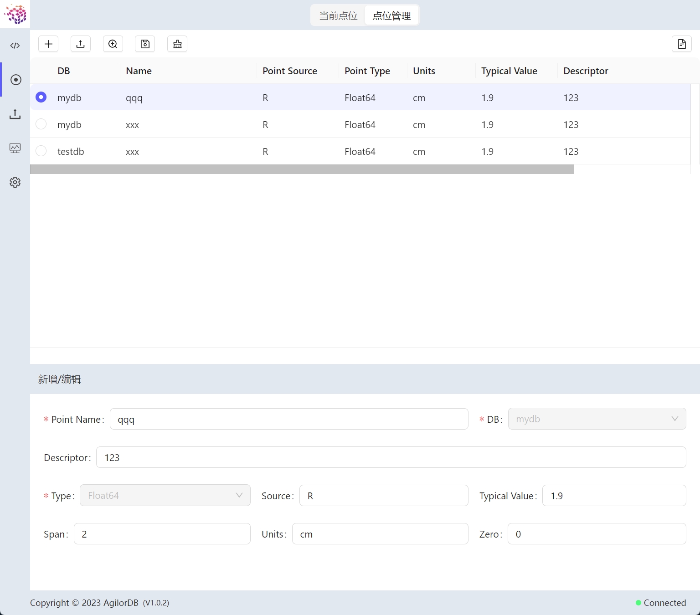Click the 123 descriptor in qqq row
700x615 pixels.
tap(571, 97)
